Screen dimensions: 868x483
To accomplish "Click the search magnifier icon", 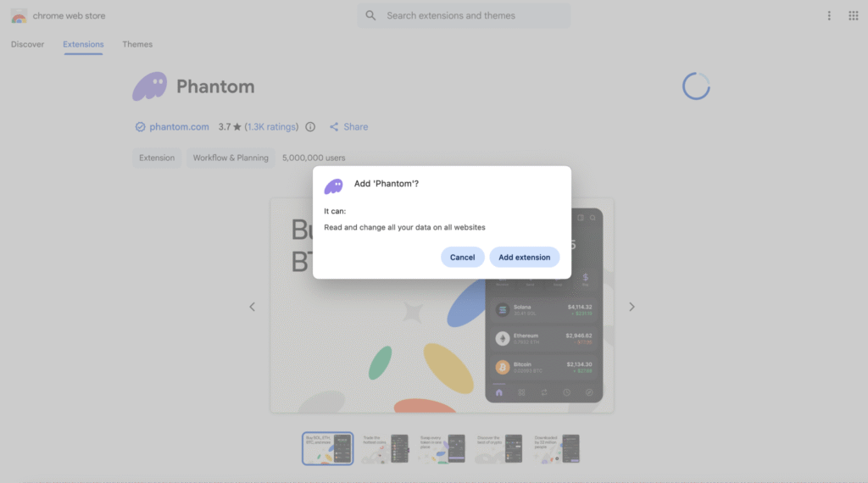I will [x=370, y=15].
